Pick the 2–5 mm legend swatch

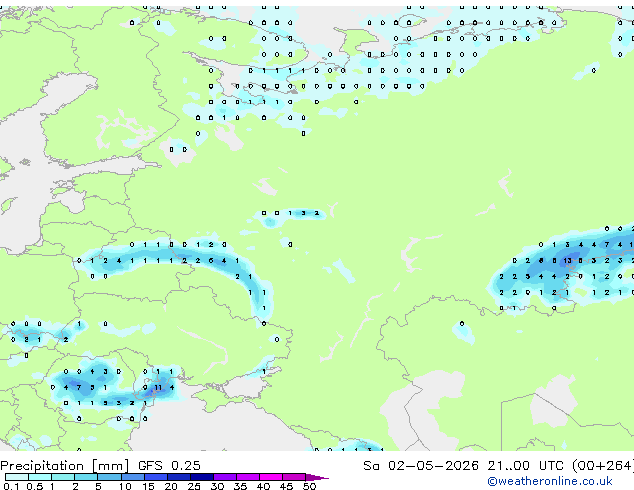[86, 477]
